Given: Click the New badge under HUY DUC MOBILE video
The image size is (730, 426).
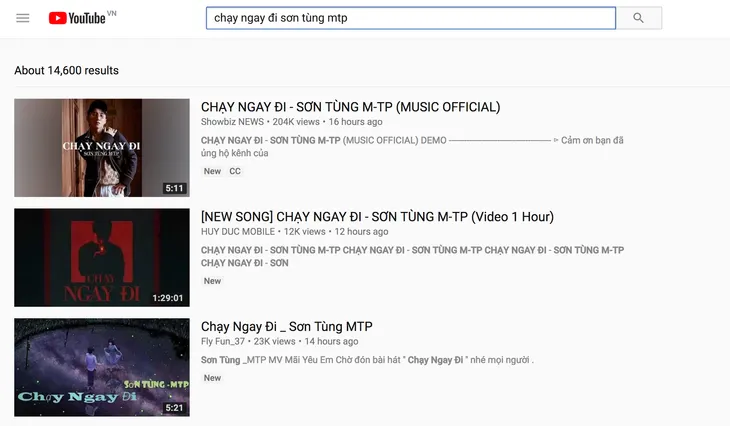Looking at the screenshot, I should pos(212,281).
